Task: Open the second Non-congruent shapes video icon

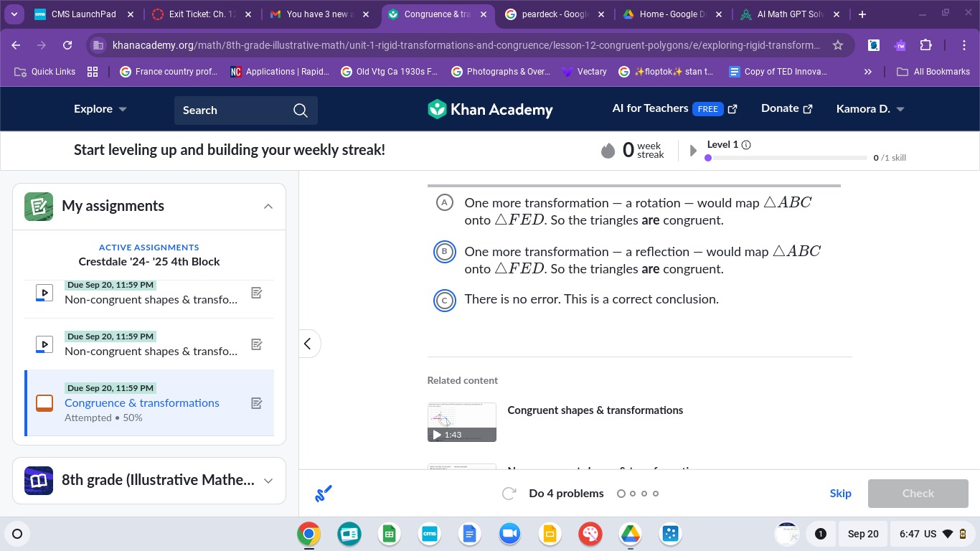Action: (44, 344)
